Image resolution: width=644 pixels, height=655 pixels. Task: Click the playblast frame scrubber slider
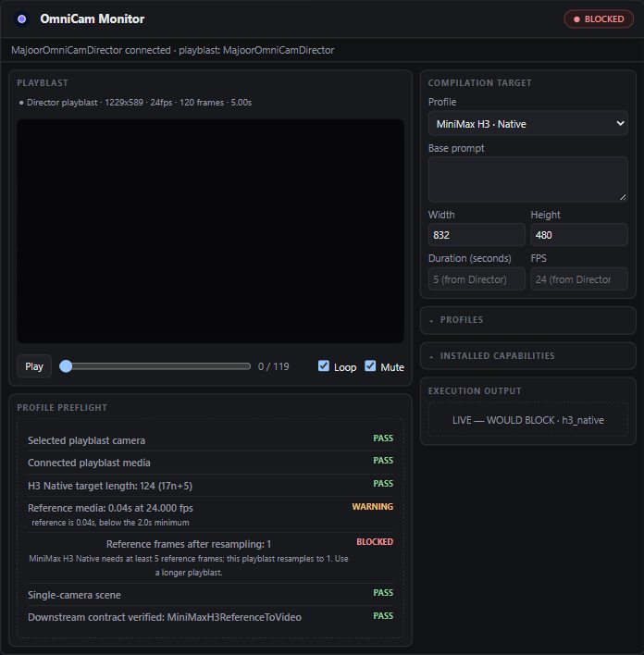[x=155, y=366]
